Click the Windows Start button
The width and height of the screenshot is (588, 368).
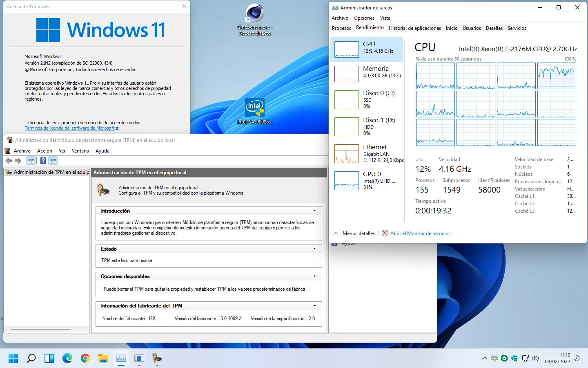[13, 359]
